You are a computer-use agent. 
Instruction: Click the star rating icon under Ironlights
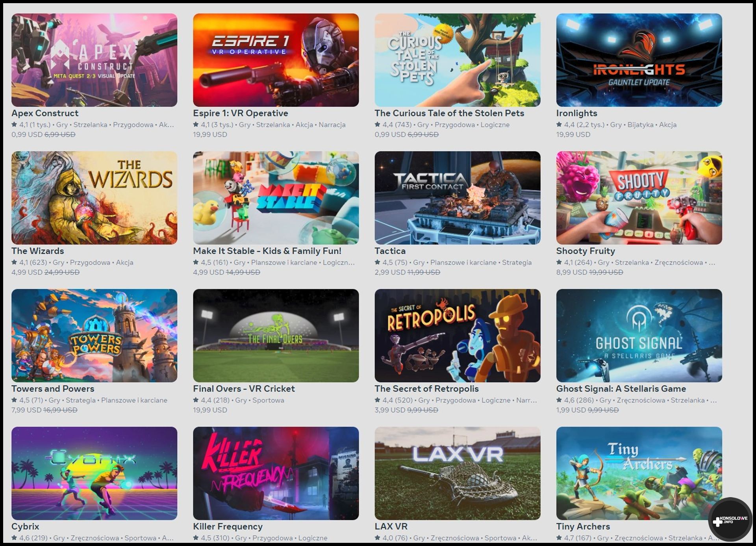pyautogui.click(x=559, y=124)
